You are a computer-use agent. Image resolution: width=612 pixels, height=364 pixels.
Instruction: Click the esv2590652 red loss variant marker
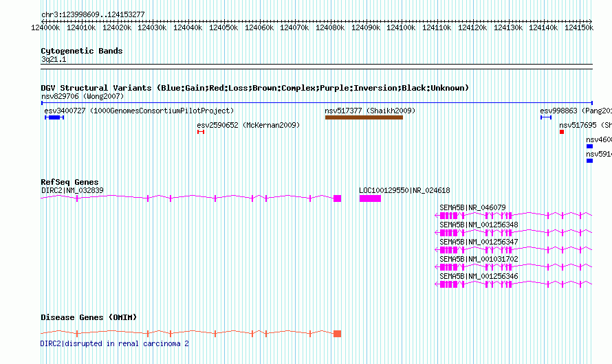coord(201,132)
